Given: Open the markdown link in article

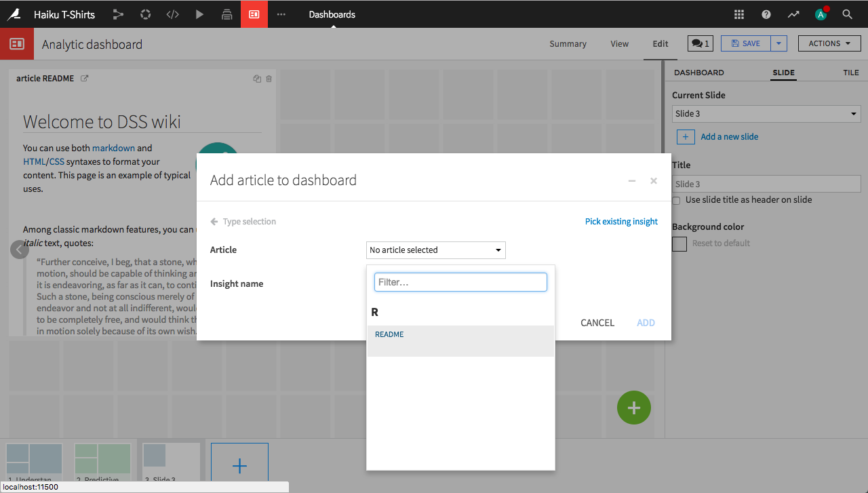Looking at the screenshot, I should pos(113,148).
